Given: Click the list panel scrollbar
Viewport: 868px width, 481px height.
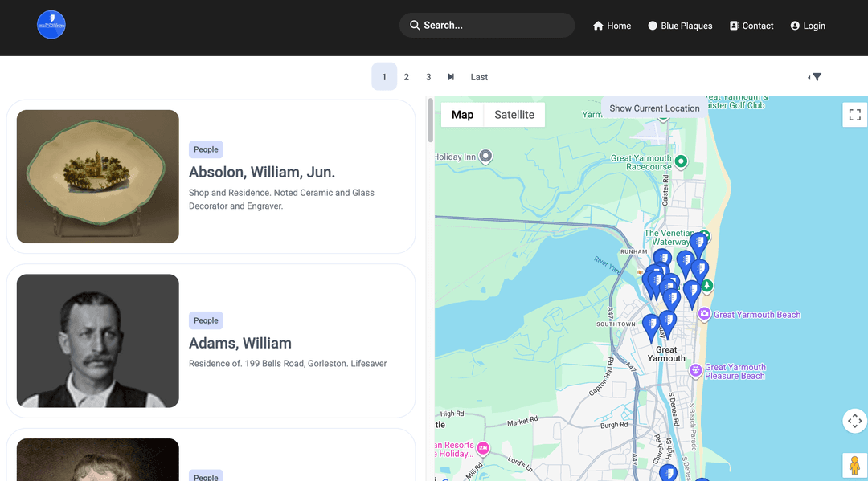Looking at the screenshot, I should (430, 120).
